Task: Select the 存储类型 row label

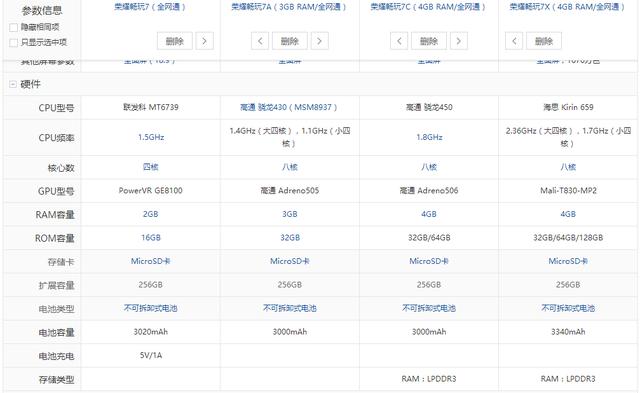Action: pyautogui.click(x=56, y=380)
